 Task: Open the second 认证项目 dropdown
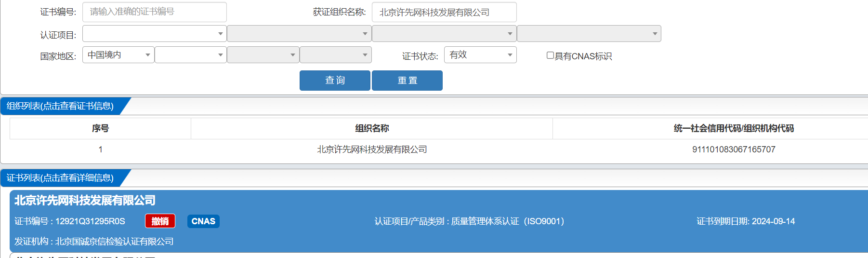click(299, 34)
